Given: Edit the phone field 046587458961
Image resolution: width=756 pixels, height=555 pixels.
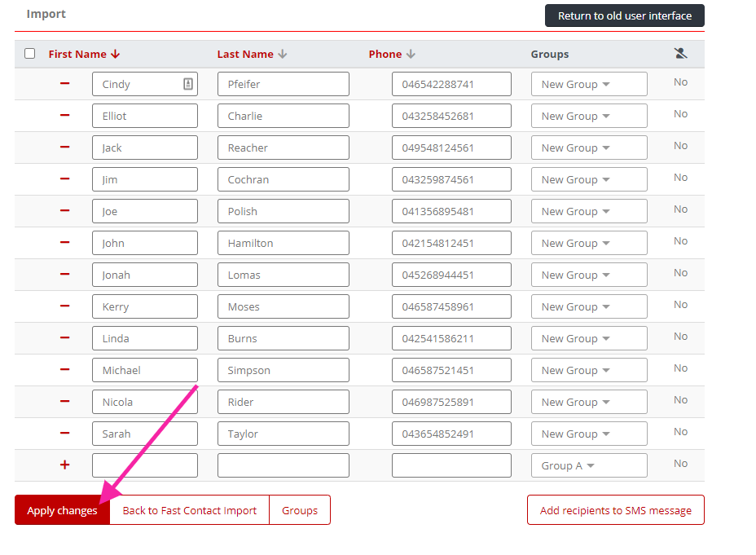Looking at the screenshot, I should (x=451, y=307).
